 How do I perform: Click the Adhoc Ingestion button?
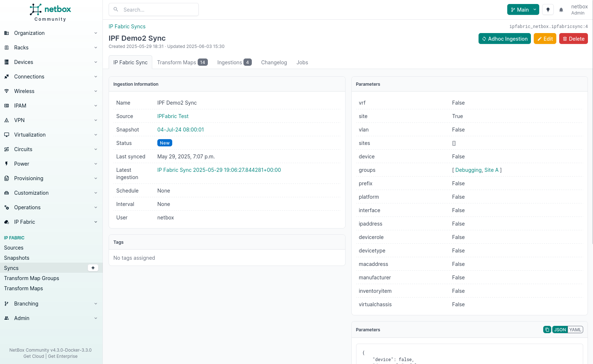(x=504, y=39)
